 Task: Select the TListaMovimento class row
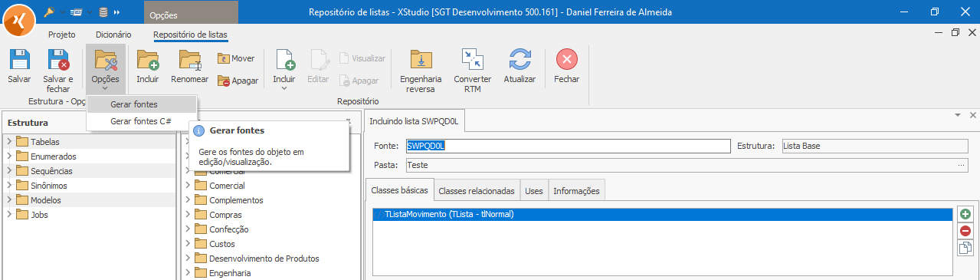663,215
